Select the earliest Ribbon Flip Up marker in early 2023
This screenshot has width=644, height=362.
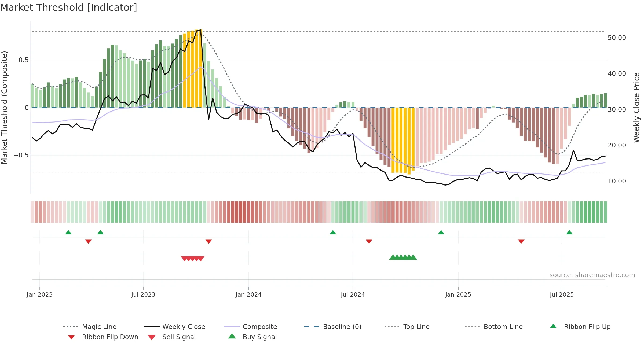pyautogui.click(x=68, y=232)
